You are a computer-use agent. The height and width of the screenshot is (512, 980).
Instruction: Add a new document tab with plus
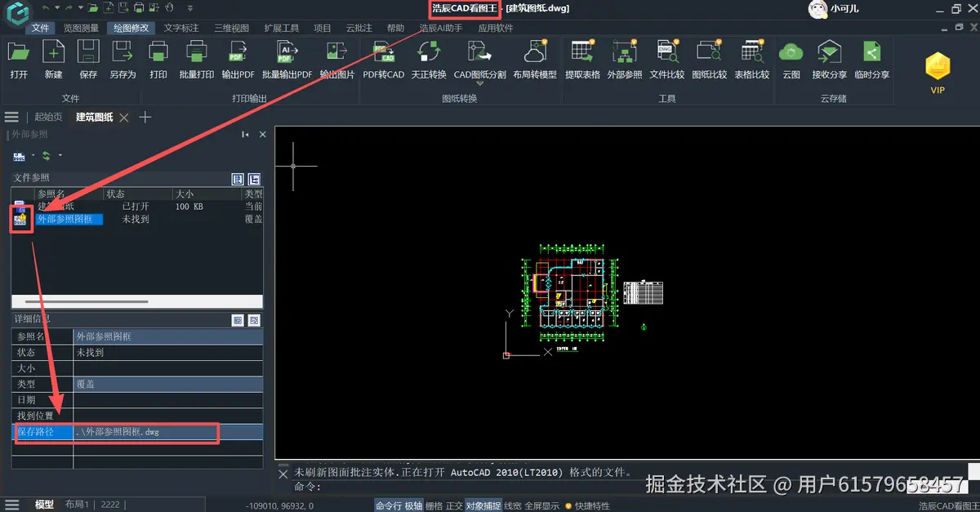pyautogui.click(x=145, y=118)
